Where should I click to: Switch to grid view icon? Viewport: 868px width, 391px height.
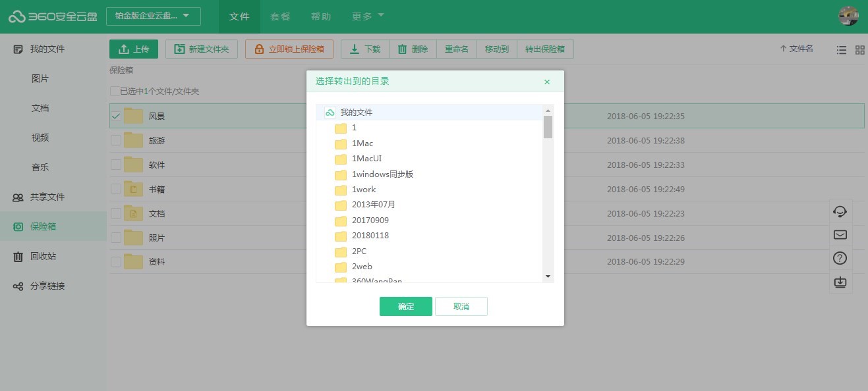[859, 50]
